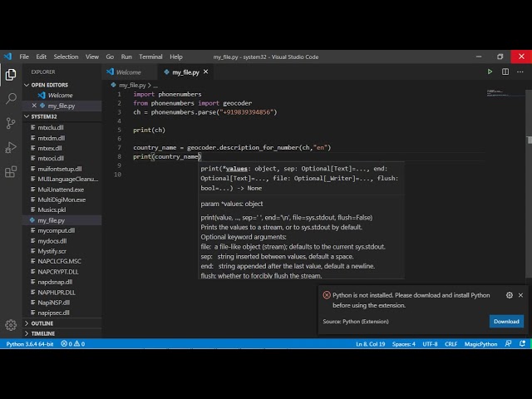Show errors and warnings in status bar
This screenshot has width=532, height=399.
pyautogui.click(x=72, y=343)
